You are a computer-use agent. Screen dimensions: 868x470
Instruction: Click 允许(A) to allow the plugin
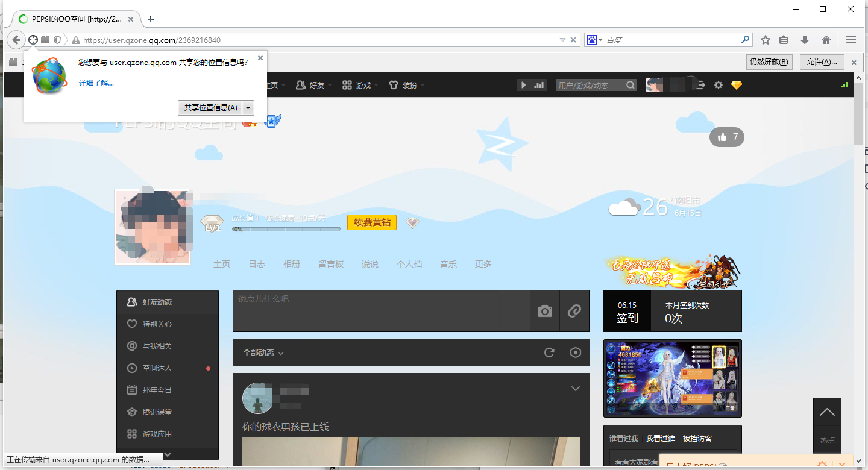coord(821,62)
